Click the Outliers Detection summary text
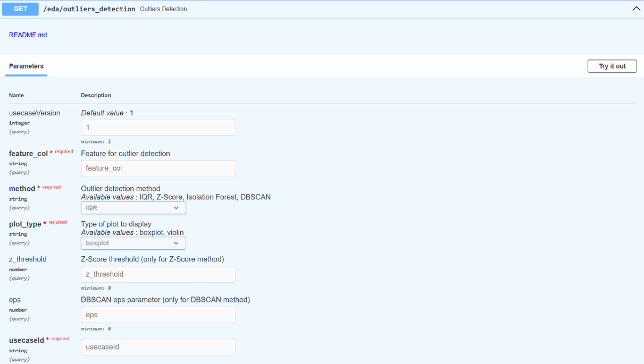 click(163, 9)
